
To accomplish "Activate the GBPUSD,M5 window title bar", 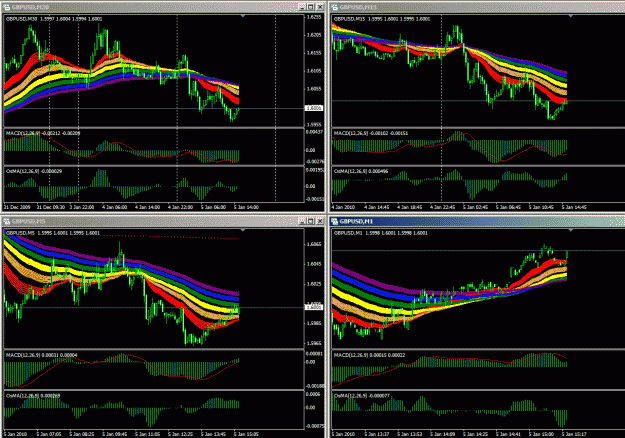I will (x=163, y=221).
